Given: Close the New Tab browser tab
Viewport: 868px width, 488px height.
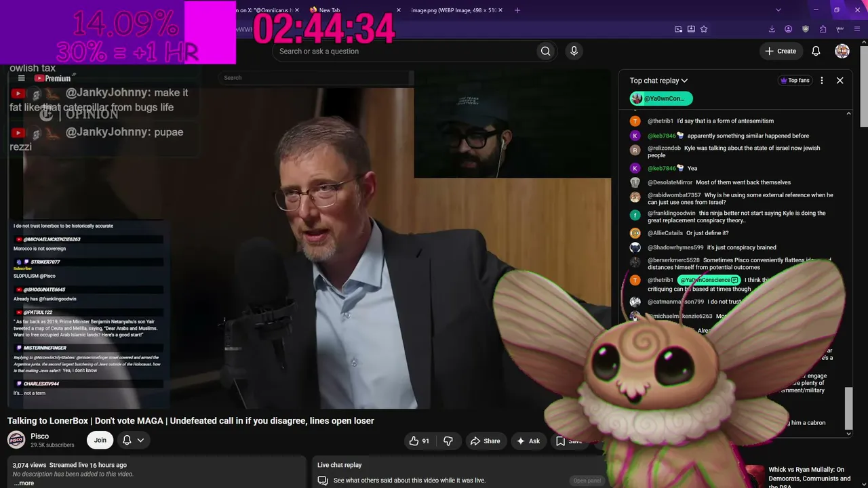Looking at the screenshot, I should tap(399, 10).
